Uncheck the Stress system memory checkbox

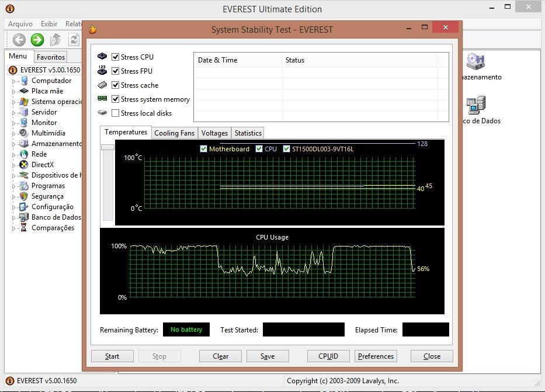tap(116, 99)
